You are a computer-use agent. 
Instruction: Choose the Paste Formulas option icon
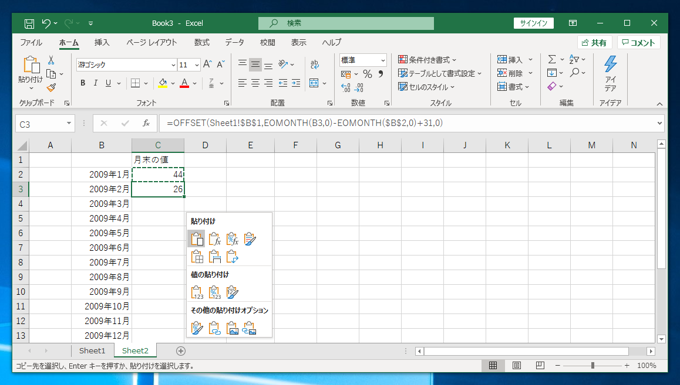tap(215, 239)
